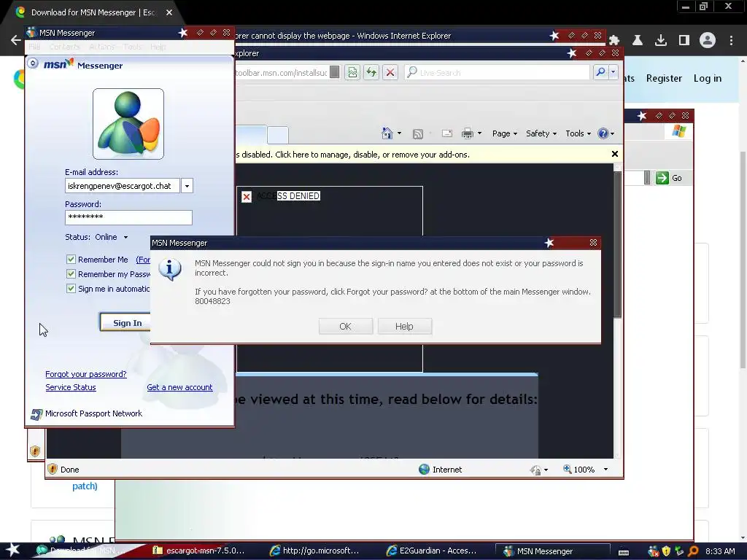Close the Download for MSN Messenger Chrome tab
The height and width of the screenshot is (560, 747).
pos(169,12)
